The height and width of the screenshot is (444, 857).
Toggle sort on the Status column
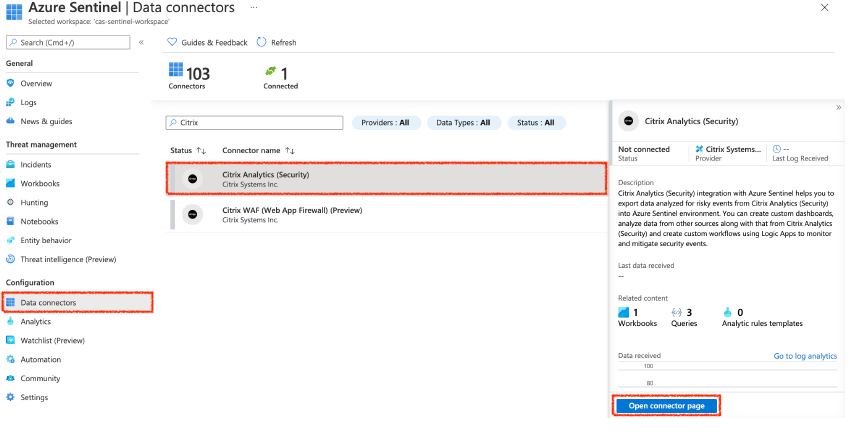[x=201, y=151]
